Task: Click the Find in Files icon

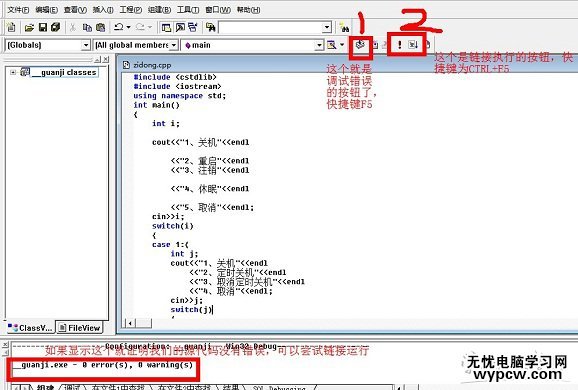Action: coord(210,27)
